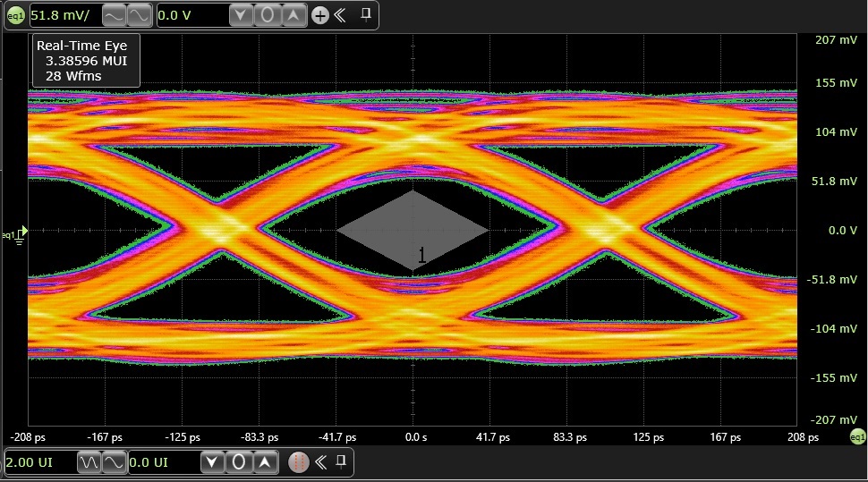Click the 51.8 mV/ vertical scale field
This screenshot has height=482, width=868.
click(63, 15)
